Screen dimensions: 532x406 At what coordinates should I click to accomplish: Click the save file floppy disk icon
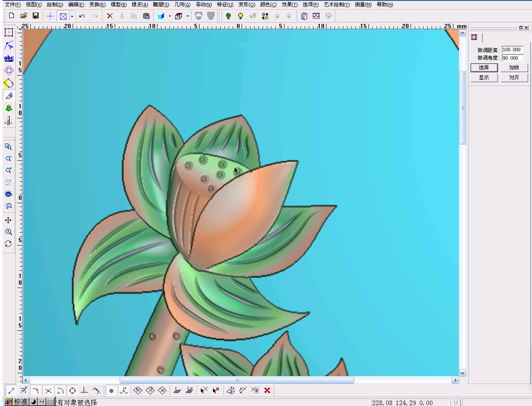pos(36,16)
